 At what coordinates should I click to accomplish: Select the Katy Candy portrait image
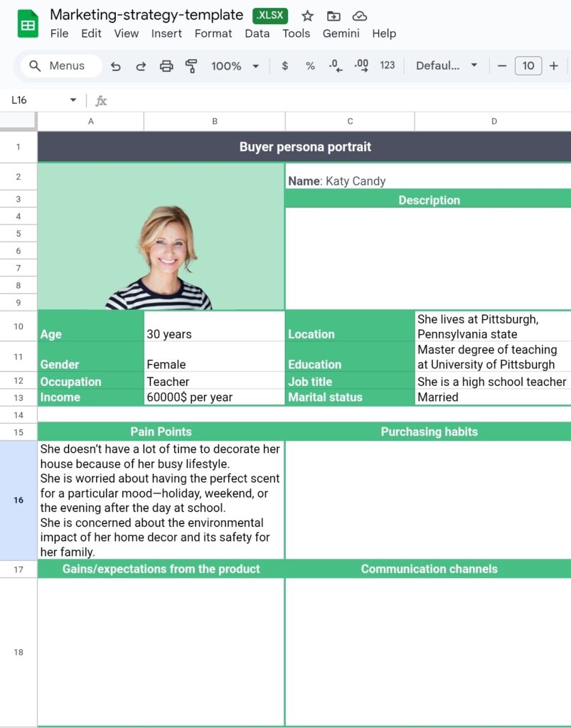tap(161, 257)
